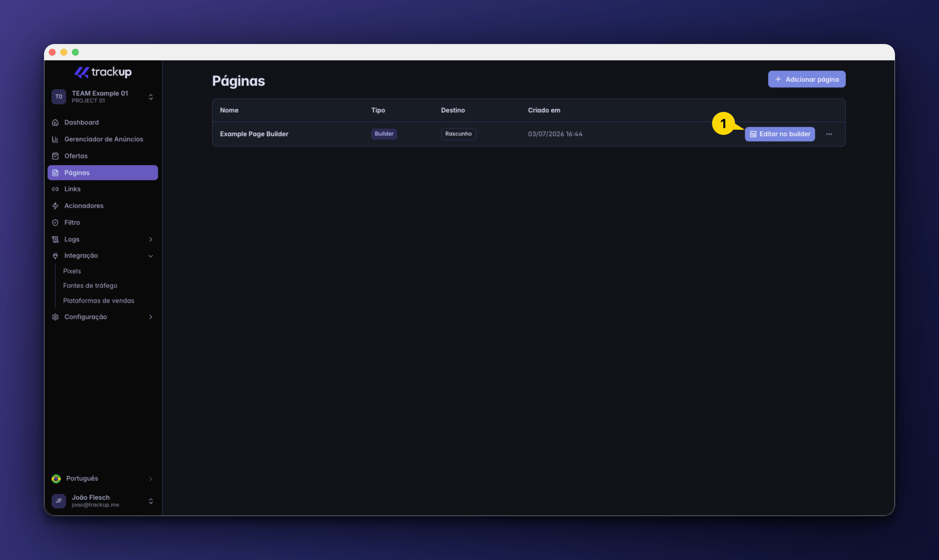
Task: Open Fontes de tráfego submenu item
Action: coord(90,286)
